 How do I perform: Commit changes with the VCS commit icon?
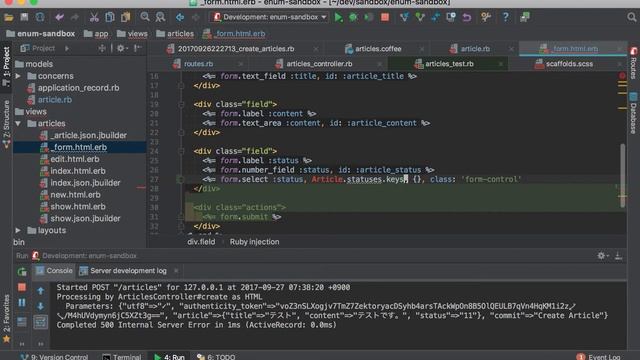coord(420,17)
